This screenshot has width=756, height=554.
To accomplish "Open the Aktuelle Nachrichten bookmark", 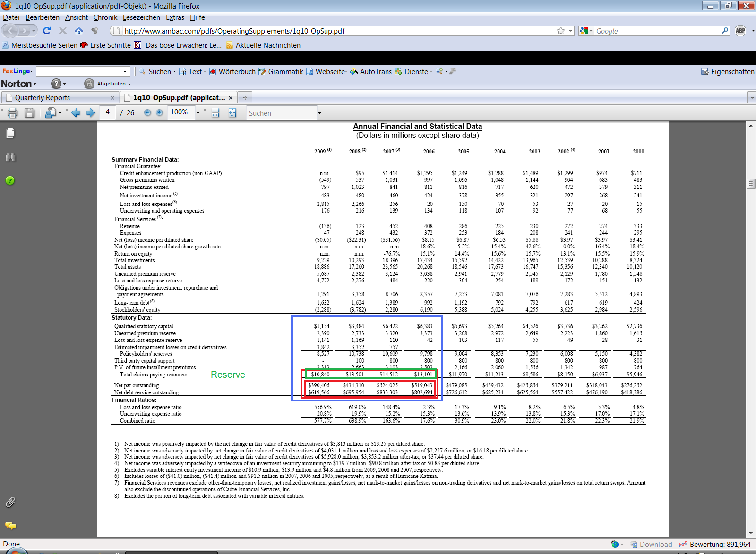I will (267, 45).
